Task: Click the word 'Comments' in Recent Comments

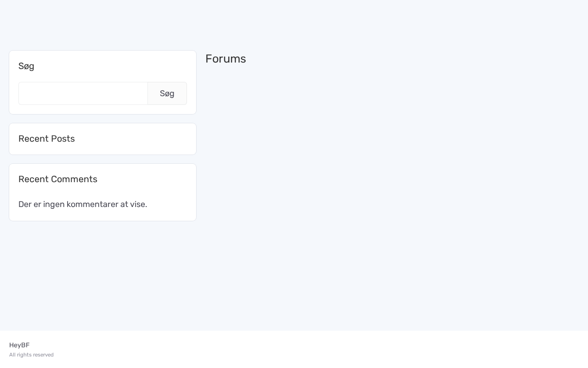Action: pyautogui.click(x=74, y=179)
